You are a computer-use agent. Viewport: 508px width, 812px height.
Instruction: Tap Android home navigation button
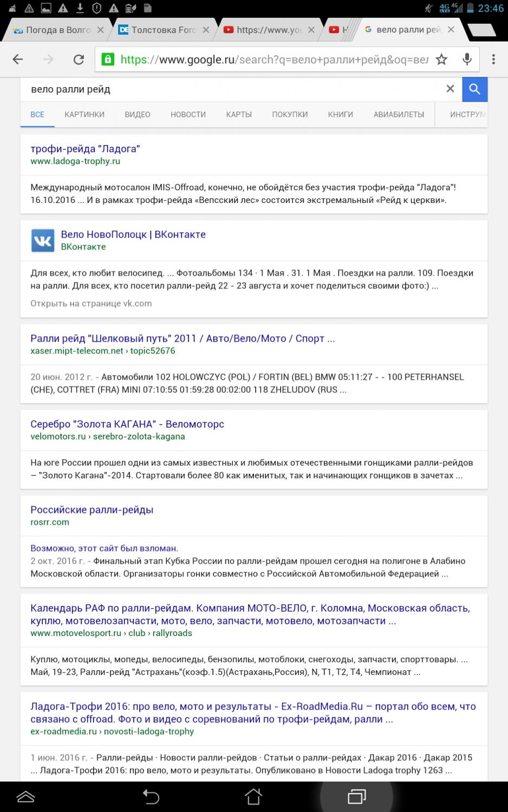pyautogui.click(x=253, y=796)
